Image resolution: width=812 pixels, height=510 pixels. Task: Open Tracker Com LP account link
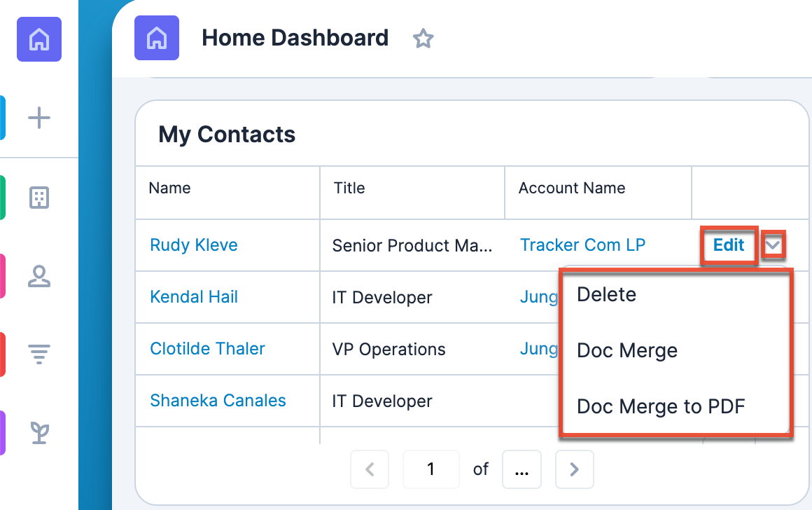point(582,245)
